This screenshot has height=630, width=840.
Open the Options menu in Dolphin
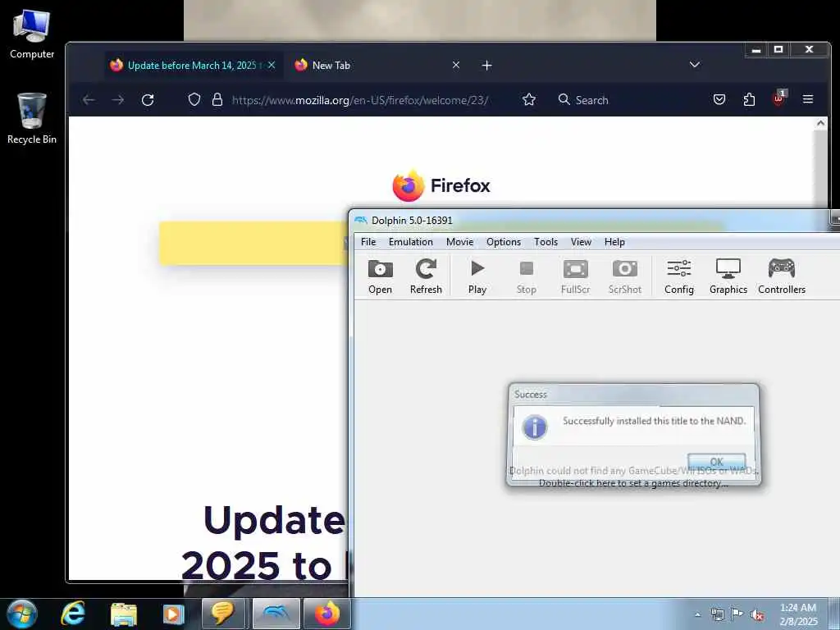pyautogui.click(x=504, y=242)
